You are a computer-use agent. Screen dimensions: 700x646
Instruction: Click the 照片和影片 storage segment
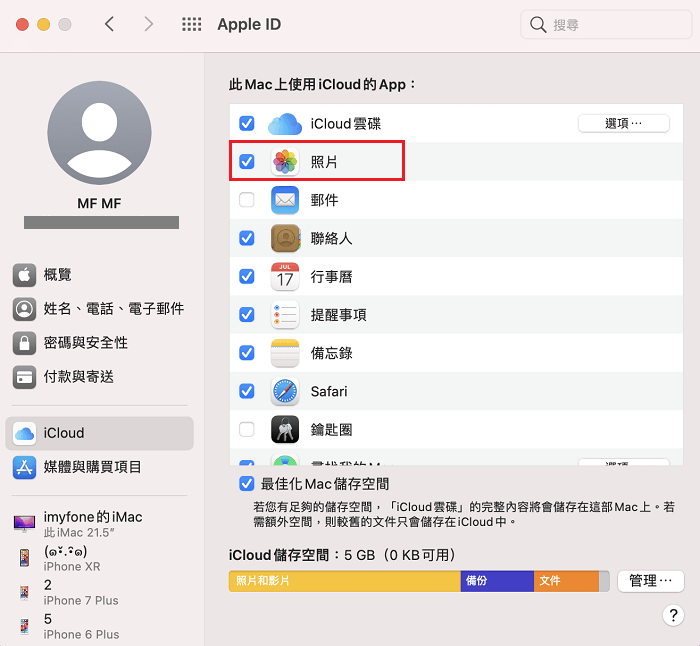pos(345,581)
